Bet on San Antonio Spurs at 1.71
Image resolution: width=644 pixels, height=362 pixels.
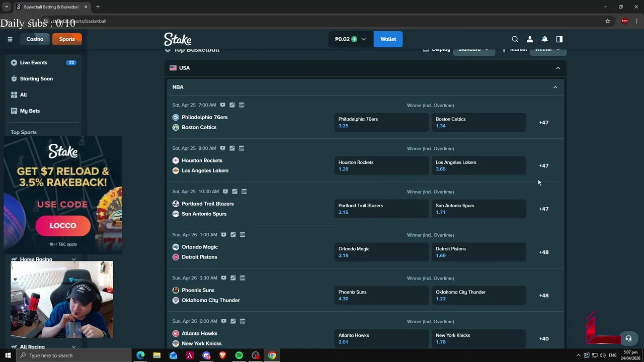[x=478, y=209]
